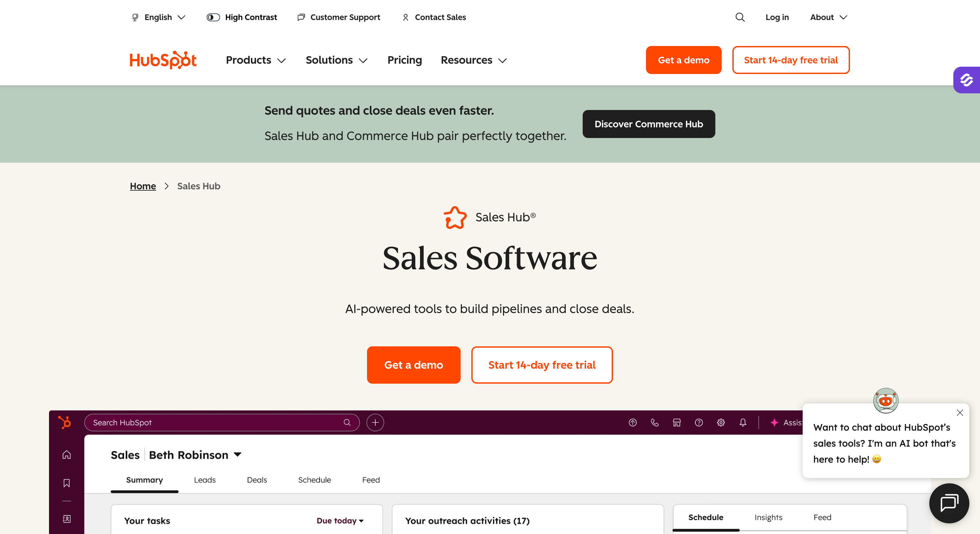This screenshot has height=534, width=980.
Task: Click the globe language icon
Action: tap(135, 17)
